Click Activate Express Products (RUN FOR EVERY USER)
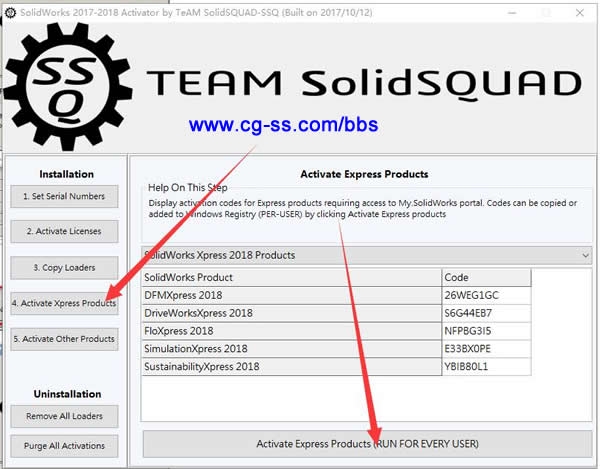 pos(367,443)
